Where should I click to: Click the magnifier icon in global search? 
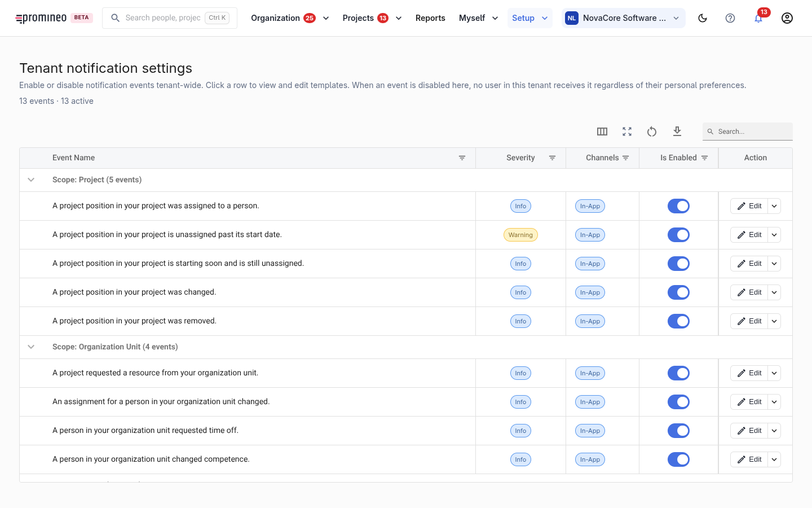(x=115, y=18)
